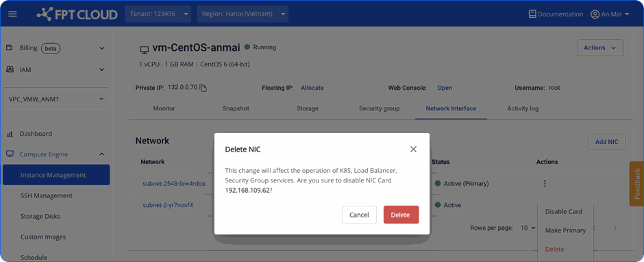Copy the private IP 132.0.0.70
Image resolution: width=644 pixels, height=262 pixels.
(x=203, y=88)
